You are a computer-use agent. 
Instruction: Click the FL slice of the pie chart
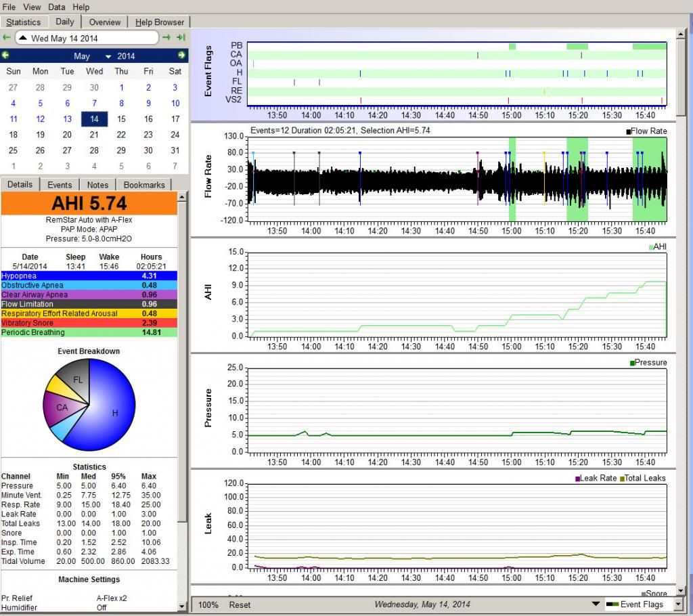click(x=77, y=380)
